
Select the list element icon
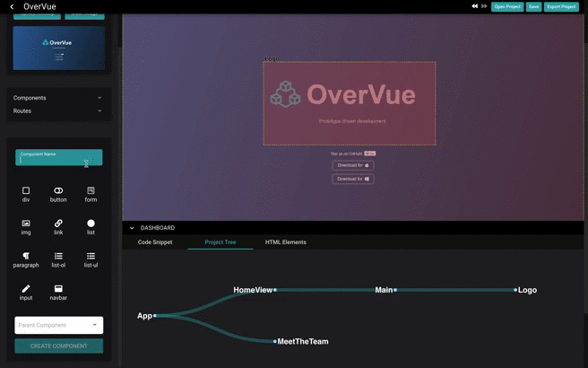(x=91, y=223)
